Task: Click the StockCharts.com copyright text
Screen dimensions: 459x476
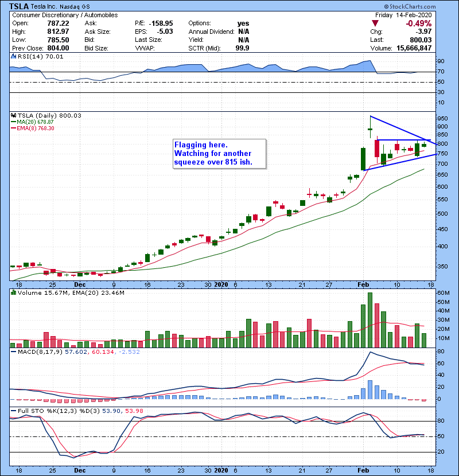Action: (x=410, y=6)
